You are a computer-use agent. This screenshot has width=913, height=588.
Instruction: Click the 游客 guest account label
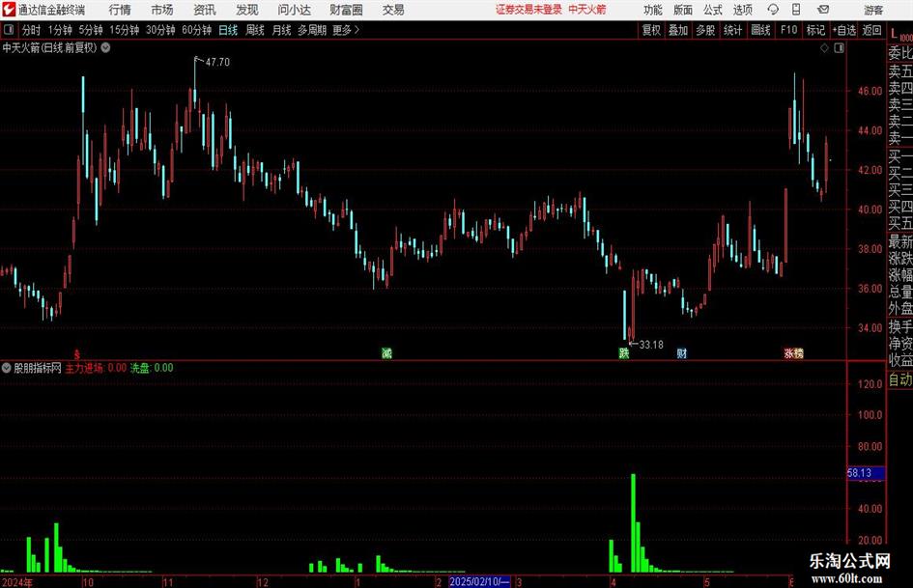pyautogui.click(x=872, y=10)
